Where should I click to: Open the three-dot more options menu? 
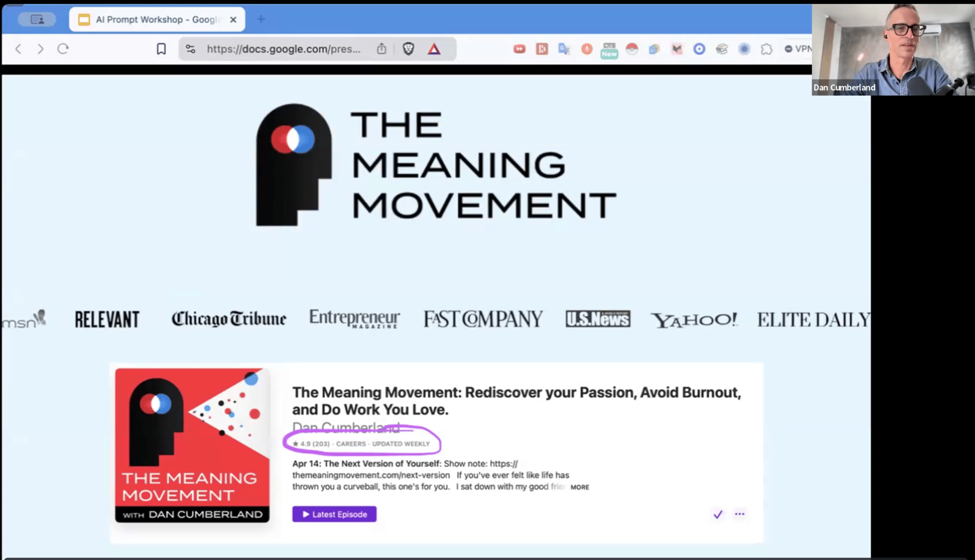(x=740, y=514)
